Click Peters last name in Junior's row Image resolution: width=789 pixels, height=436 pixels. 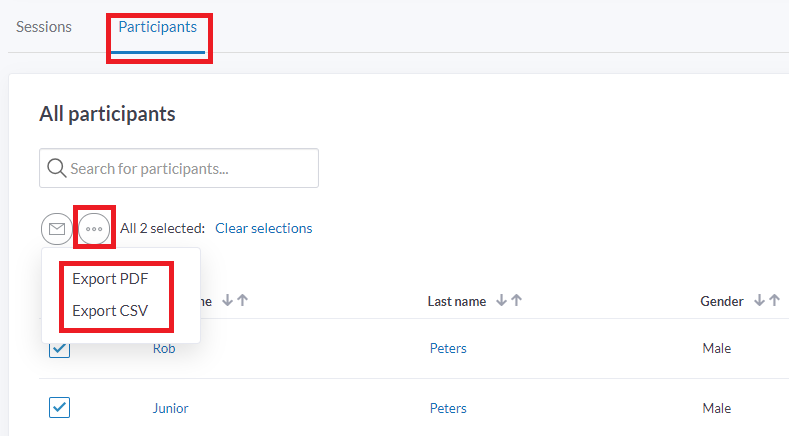[448, 408]
